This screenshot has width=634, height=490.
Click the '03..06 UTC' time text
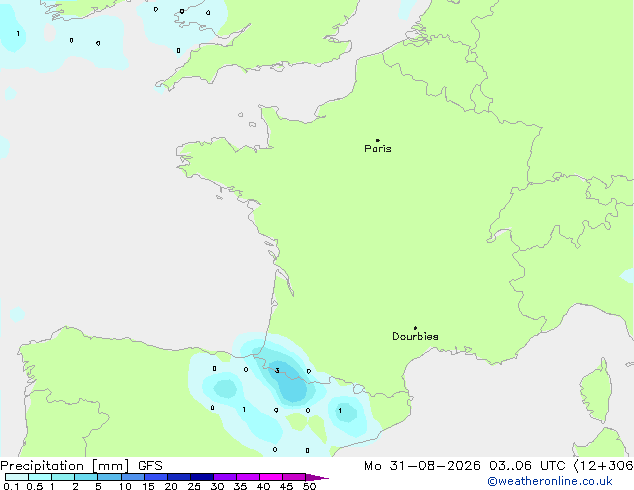point(527,466)
